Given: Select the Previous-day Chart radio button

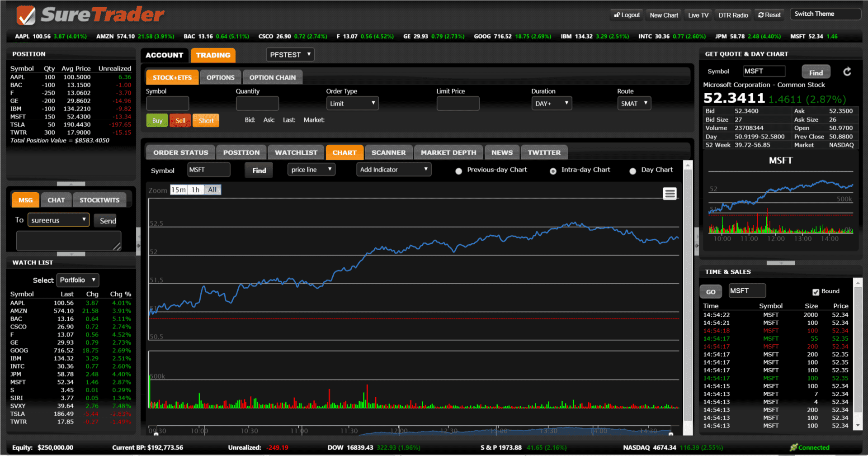Looking at the screenshot, I should (x=459, y=171).
